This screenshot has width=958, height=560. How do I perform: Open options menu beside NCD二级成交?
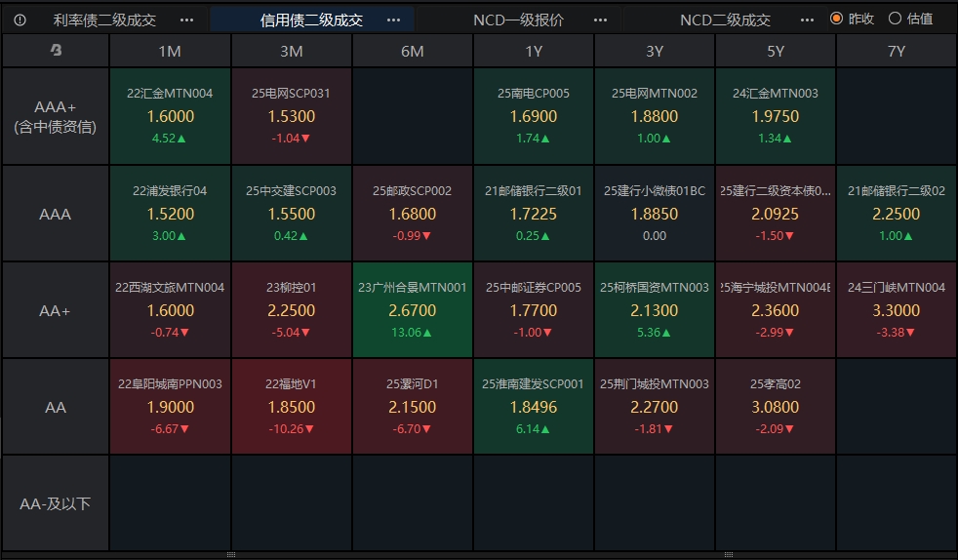807,20
